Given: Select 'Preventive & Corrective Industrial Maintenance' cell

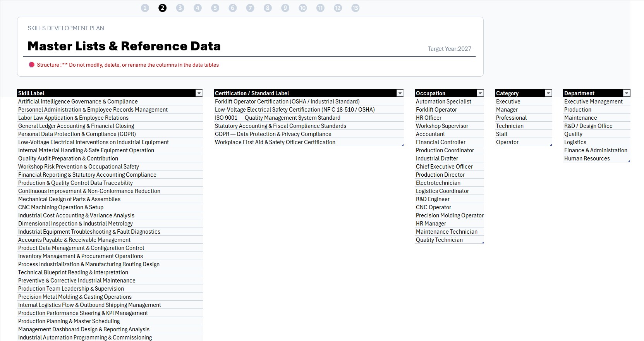Looking at the screenshot, I should [110, 281].
